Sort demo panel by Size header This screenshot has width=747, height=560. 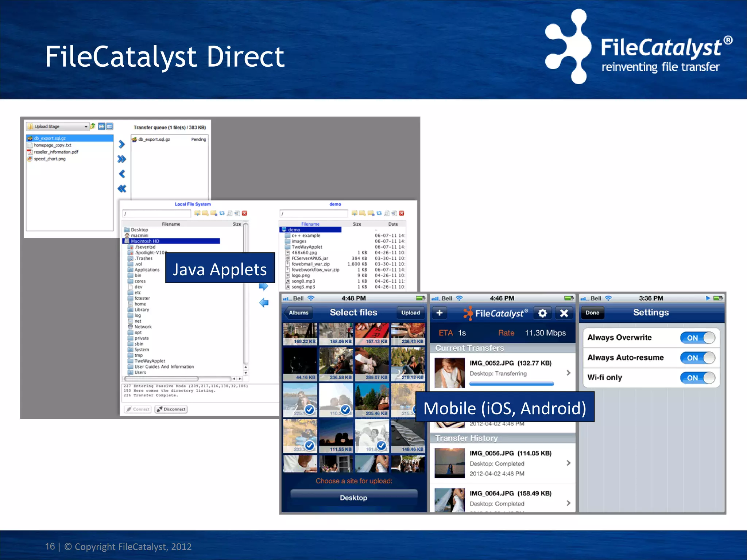[357, 224]
